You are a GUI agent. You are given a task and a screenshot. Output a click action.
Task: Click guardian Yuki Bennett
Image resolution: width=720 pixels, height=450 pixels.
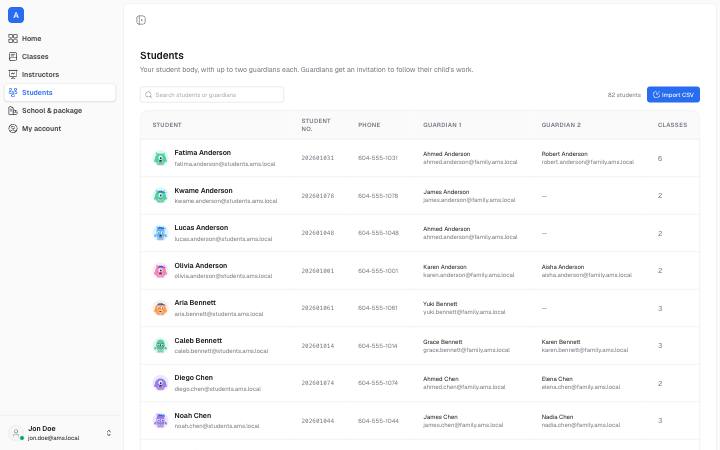440,304
